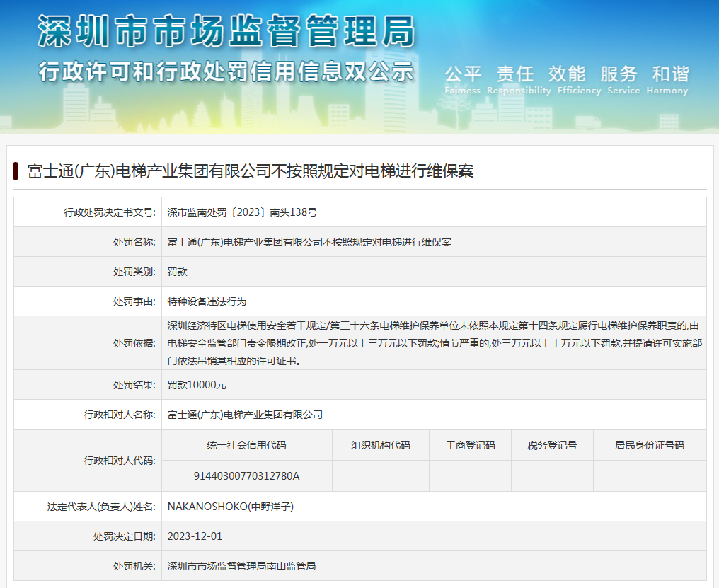Click the 处罚依据 label
The width and height of the screenshot is (719, 588).
coord(134,344)
